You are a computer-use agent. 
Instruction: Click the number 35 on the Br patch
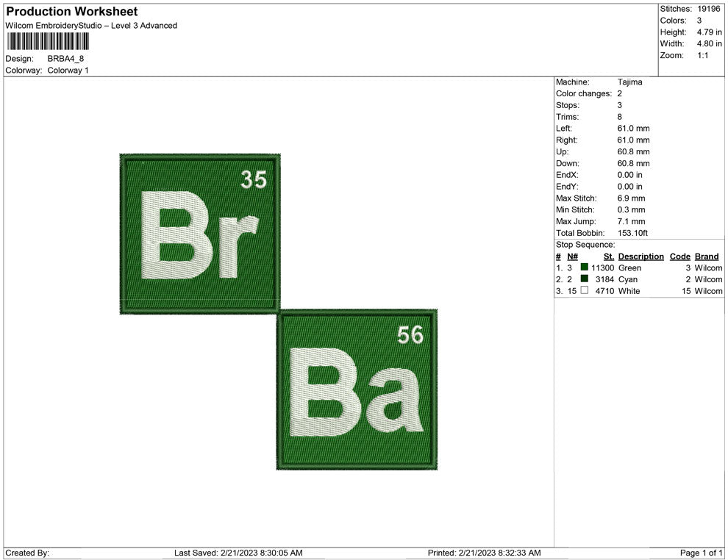(x=254, y=179)
